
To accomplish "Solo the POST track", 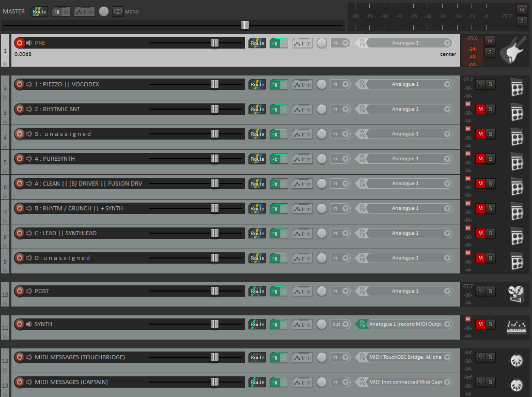I will pos(490,291).
